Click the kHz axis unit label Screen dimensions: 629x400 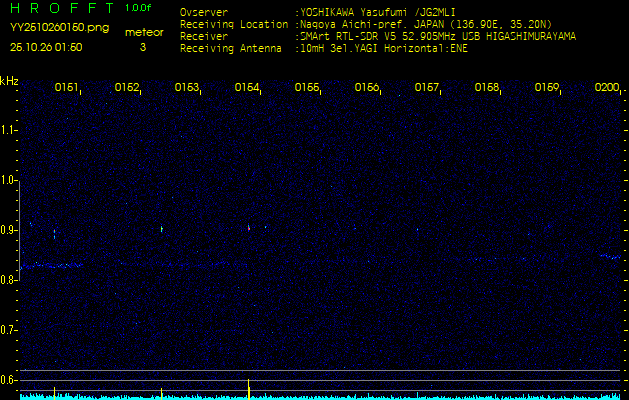pos(9,81)
